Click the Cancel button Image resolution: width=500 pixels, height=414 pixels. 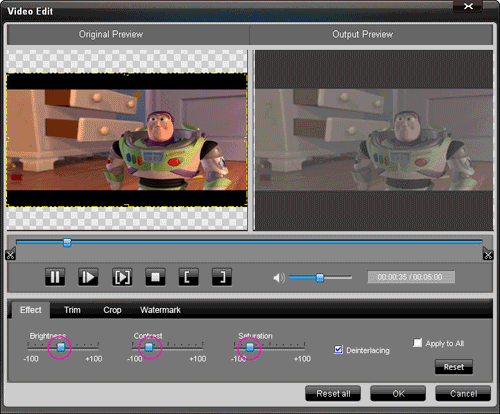tap(463, 394)
